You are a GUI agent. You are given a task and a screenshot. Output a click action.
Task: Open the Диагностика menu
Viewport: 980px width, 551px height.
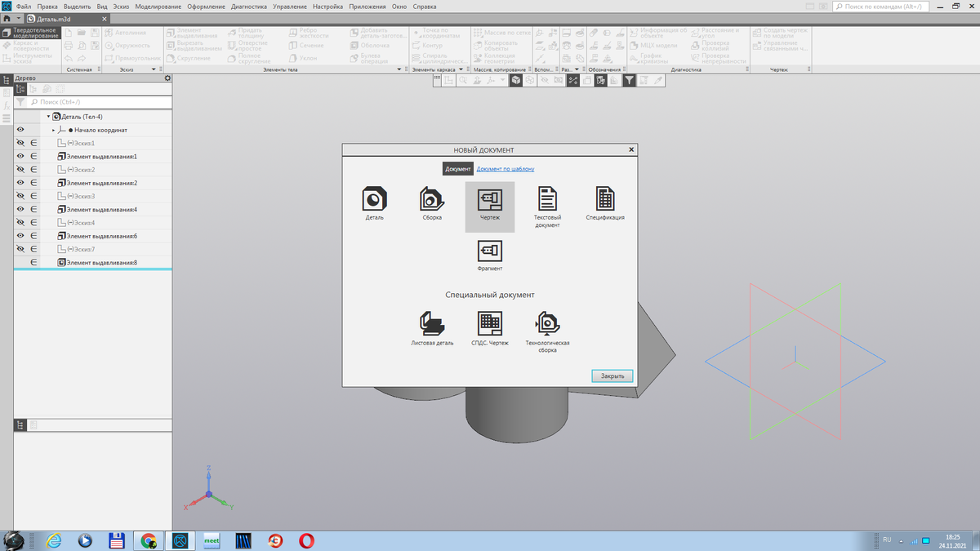249,7
